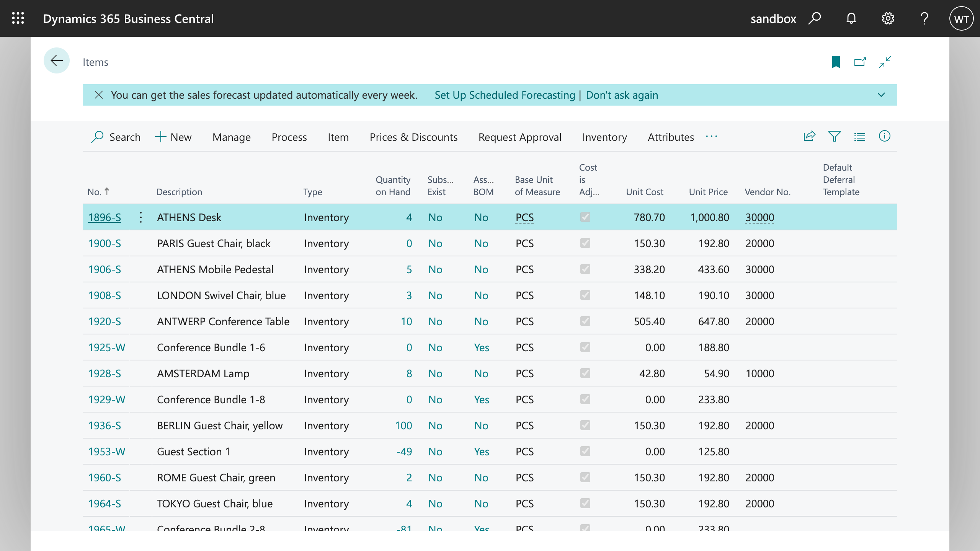Click Set Up Scheduled Forecasting link
The width and height of the screenshot is (980, 551).
point(505,95)
